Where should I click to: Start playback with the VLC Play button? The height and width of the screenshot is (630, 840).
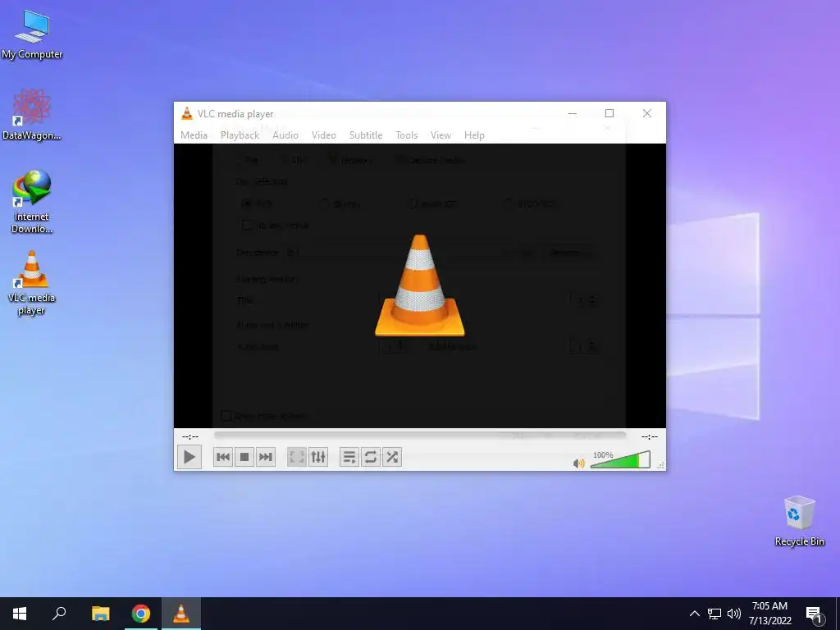coord(189,457)
